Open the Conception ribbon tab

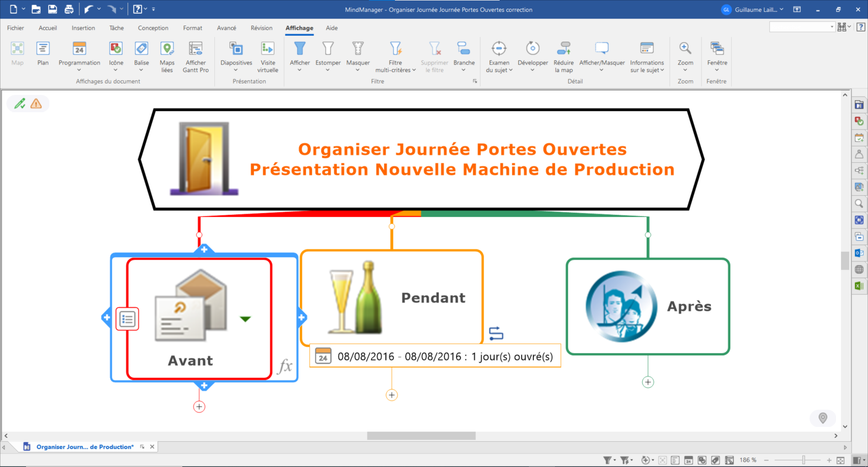pos(153,28)
